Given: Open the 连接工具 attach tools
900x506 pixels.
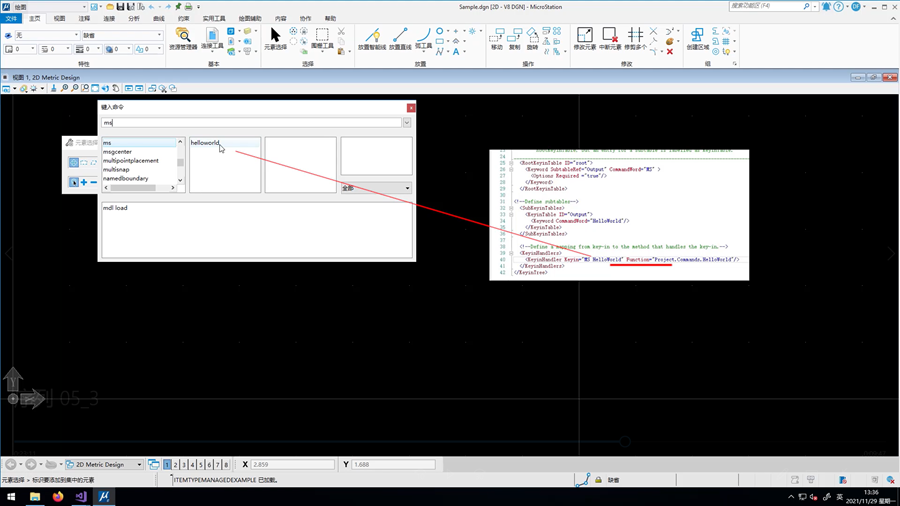Looking at the screenshot, I should pyautogui.click(x=212, y=38).
